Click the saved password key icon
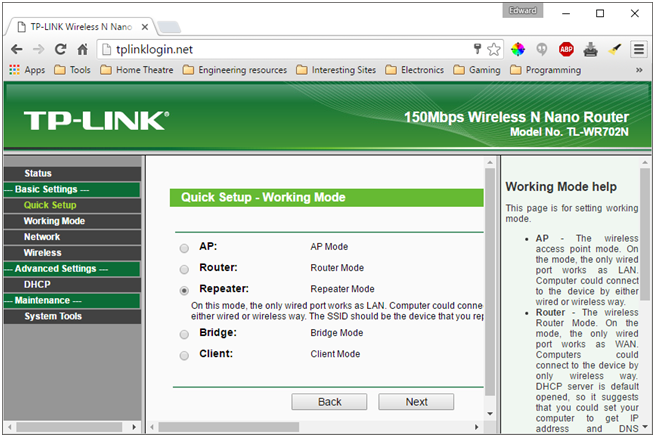Viewport: 655px width, 437px height. (477, 49)
